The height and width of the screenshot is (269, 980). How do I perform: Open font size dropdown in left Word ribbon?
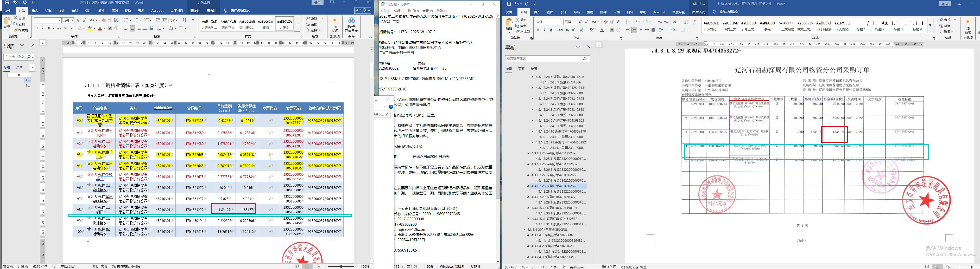pos(72,21)
